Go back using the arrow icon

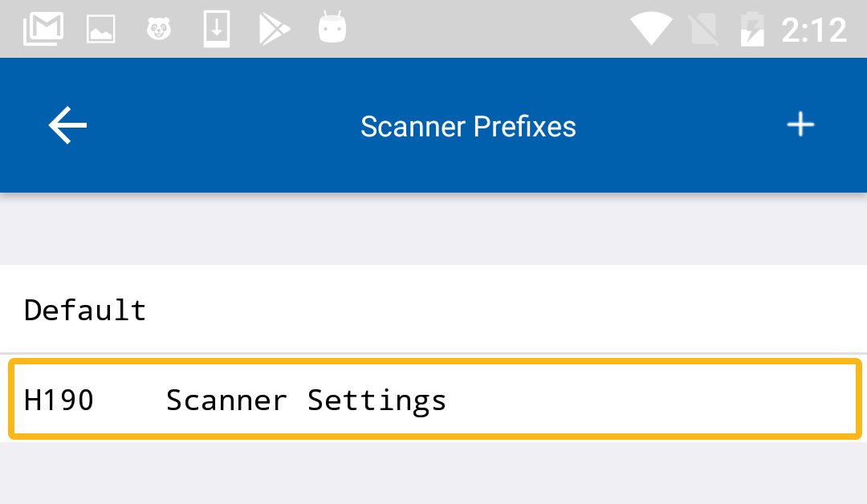pyautogui.click(x=67, y=126)
